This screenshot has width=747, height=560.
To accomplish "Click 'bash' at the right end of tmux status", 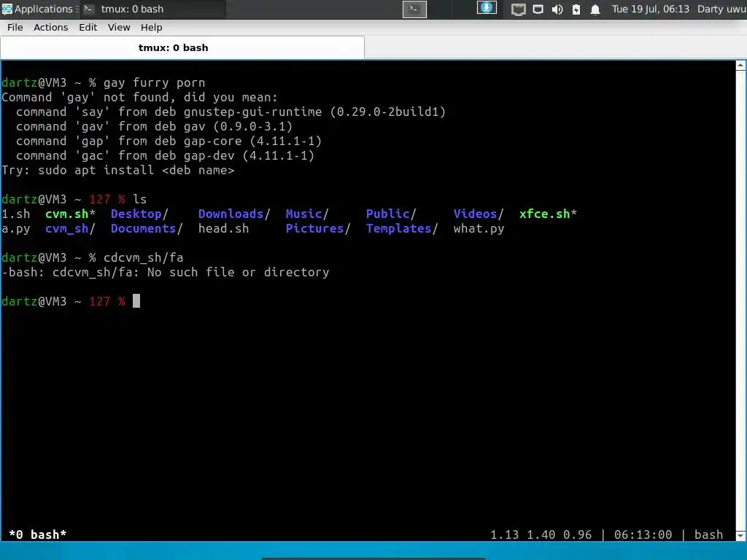I will (708, 534).
